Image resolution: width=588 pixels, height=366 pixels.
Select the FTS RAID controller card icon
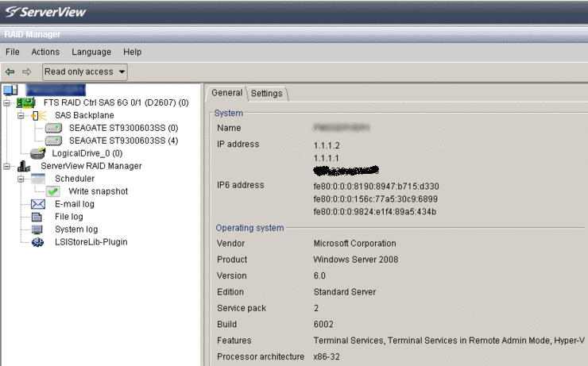coord(25,102)
